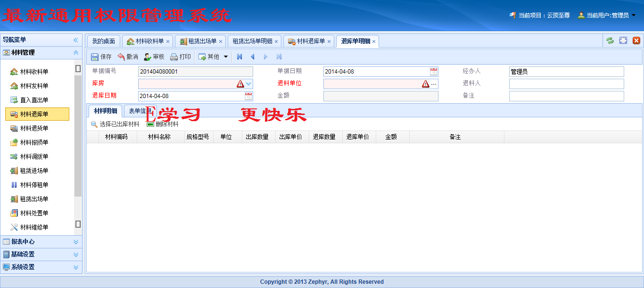Select 材料调拨单 in the sidebar

(34, 156)
